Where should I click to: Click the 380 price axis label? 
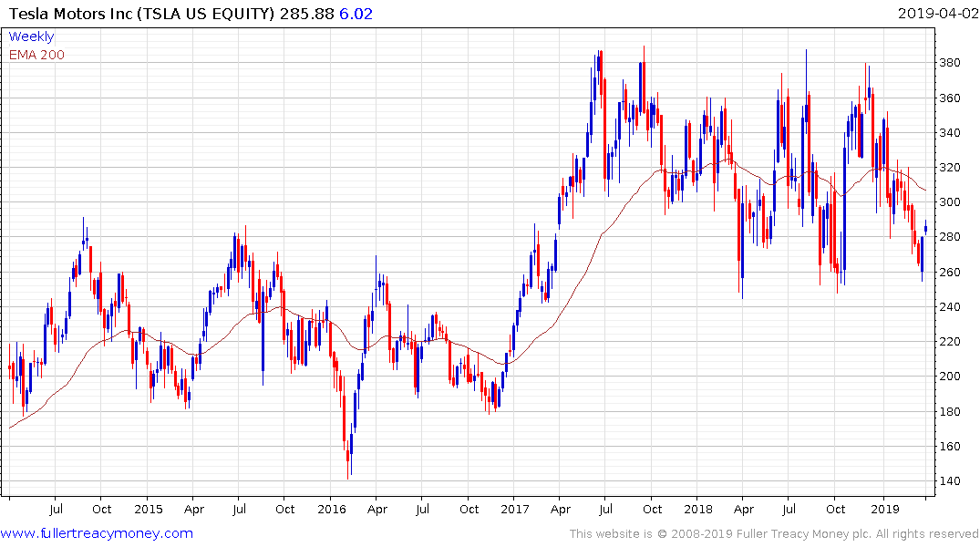(950, 63)
